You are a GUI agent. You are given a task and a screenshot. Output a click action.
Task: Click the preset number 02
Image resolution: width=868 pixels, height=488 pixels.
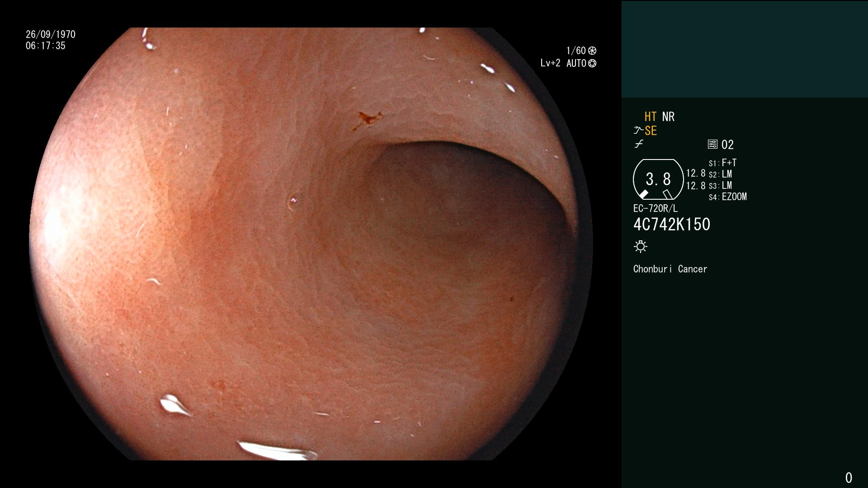[x=727, y=145]
